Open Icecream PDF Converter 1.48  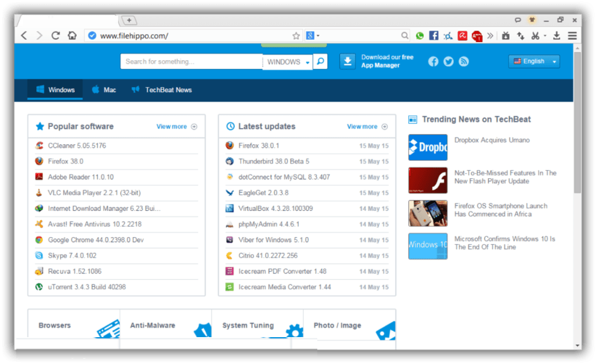(x=282, y=271)
